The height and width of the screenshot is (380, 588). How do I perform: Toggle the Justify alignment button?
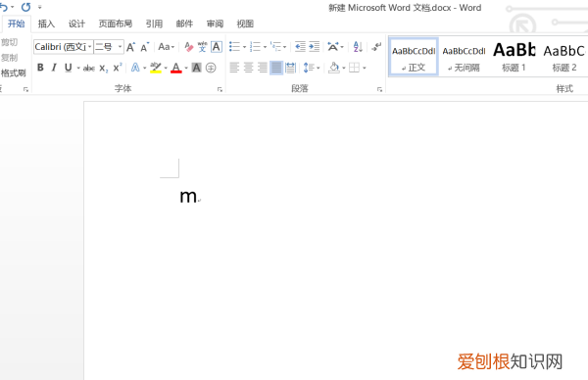pyautogui.click(x=276, y=68)
